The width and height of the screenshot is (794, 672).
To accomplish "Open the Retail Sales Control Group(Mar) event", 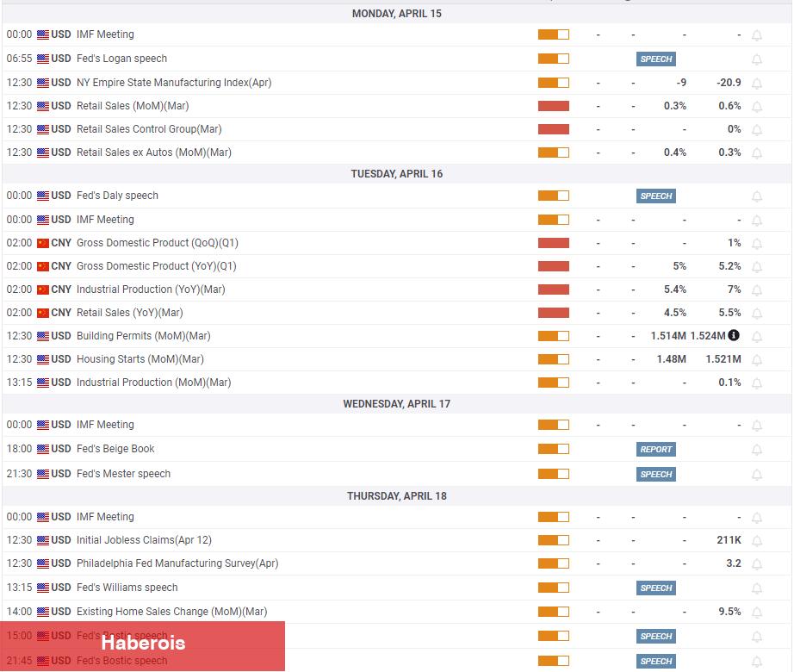I will 149,129.
